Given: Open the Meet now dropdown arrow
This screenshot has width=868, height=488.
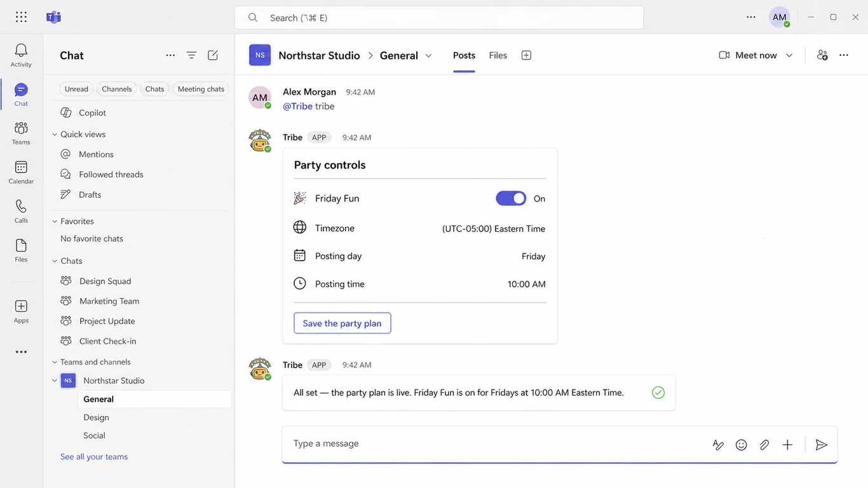Looking at the screenshot, I should pyautogui.click(x=789, y=55).
